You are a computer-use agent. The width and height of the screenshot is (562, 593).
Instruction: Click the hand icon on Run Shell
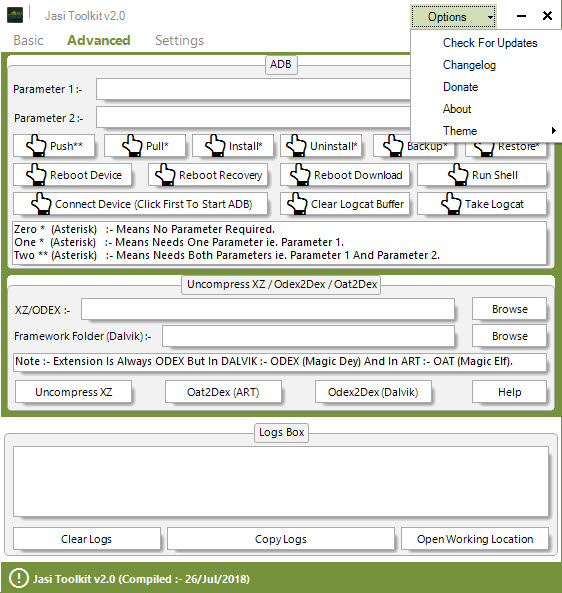[x=458, y=175]
